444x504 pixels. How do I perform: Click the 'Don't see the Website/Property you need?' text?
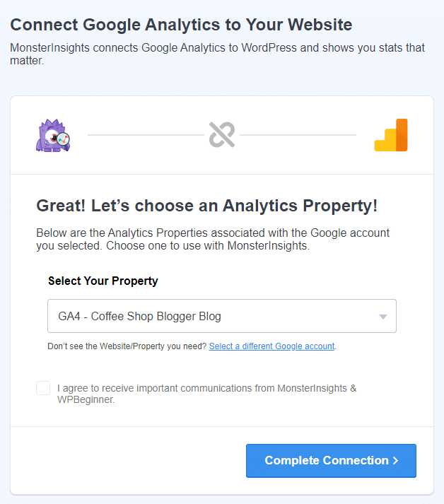point(127,346)
